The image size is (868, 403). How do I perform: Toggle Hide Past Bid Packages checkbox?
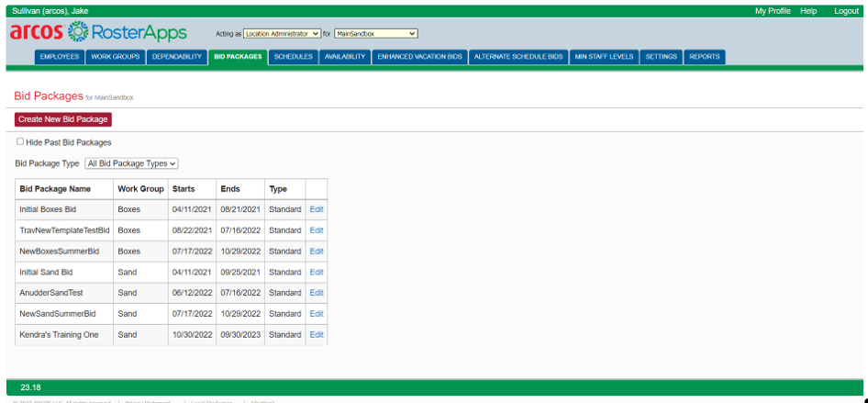pyautogui.click(x=20, y=142)
